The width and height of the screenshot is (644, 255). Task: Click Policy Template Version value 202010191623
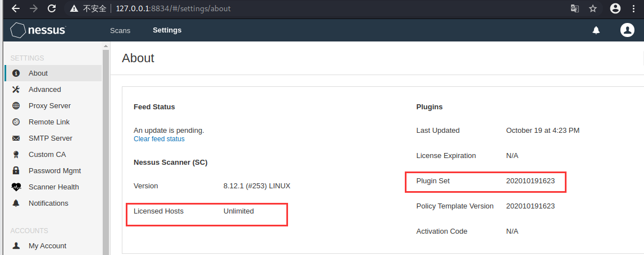530,206
